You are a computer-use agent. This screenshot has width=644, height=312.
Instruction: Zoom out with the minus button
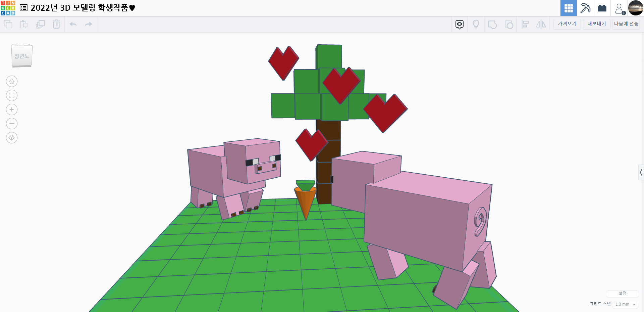12,124
